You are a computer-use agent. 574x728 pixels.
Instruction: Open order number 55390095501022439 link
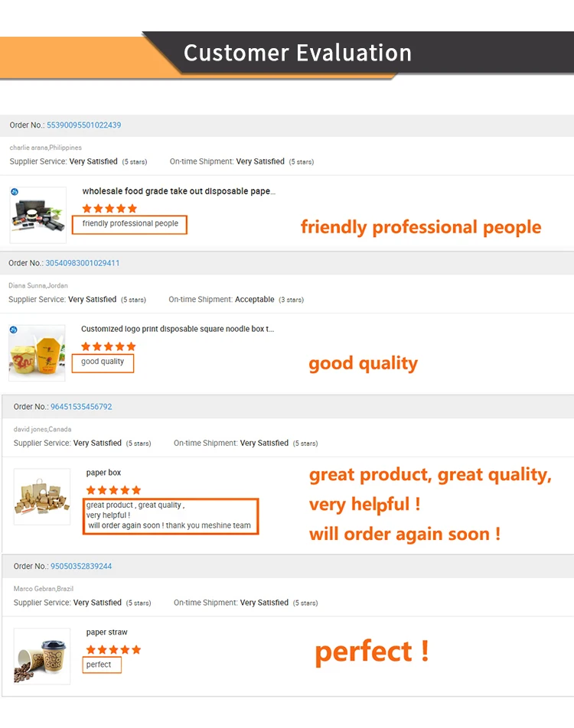(83, 125)
